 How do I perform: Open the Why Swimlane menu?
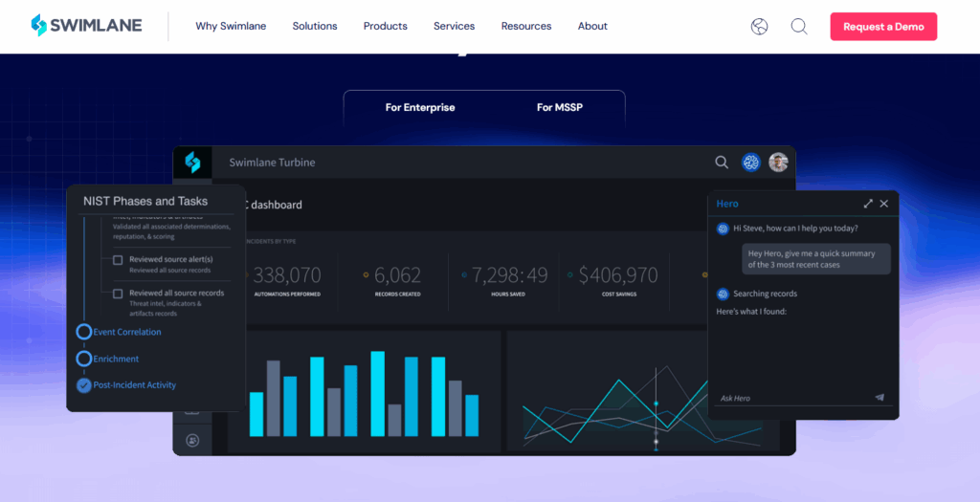[231, 27]
